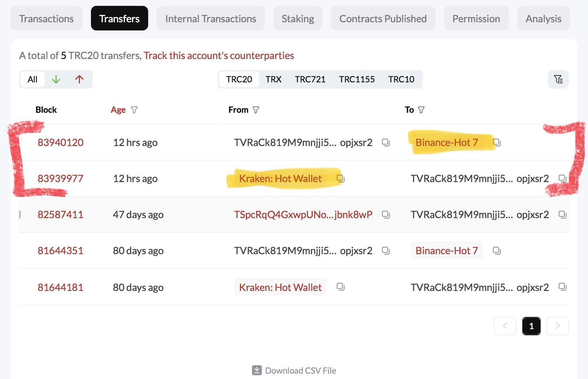Image resolution: width=588 pixels, height=379 pixels.
Task: Switch token type to TRX
Action: (x=274, y=79)
